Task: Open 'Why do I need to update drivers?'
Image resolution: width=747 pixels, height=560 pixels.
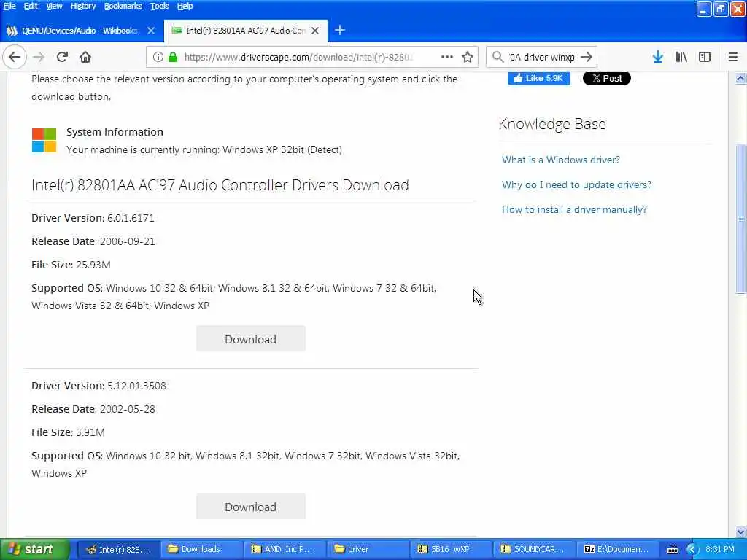Action: point(576,184)
